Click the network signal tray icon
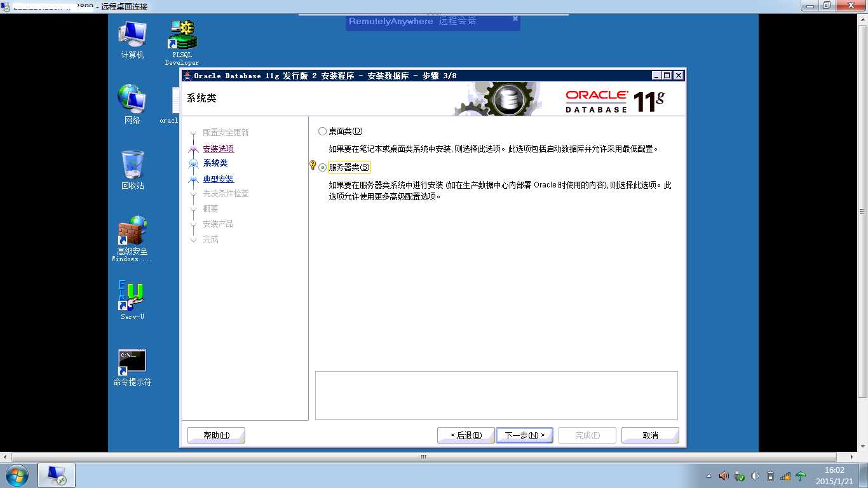Image resolution: width=868 pixels, height=488 pixels. (786, 476)
